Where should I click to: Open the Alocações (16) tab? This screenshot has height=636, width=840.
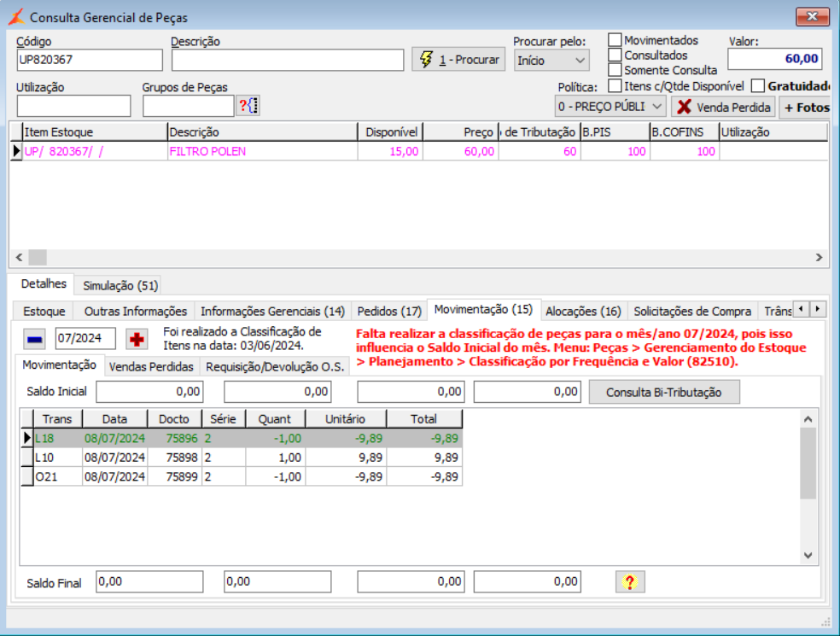pos(583,312)
